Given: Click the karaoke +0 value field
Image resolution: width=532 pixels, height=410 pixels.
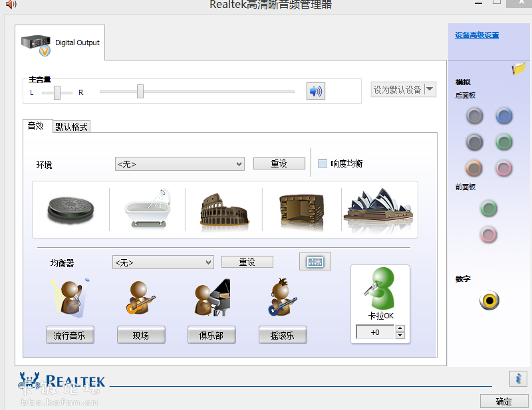Looking at the screenshot, I should 375,332.
